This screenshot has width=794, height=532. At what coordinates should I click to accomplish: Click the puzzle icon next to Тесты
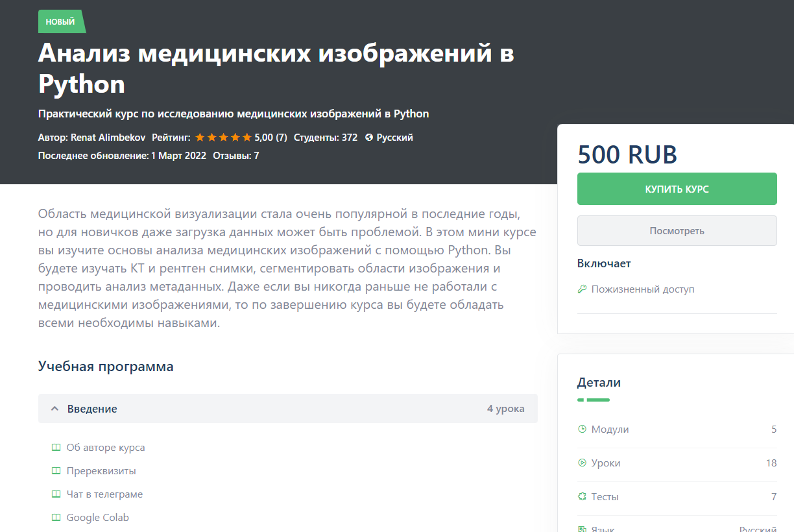coord(582,497)
